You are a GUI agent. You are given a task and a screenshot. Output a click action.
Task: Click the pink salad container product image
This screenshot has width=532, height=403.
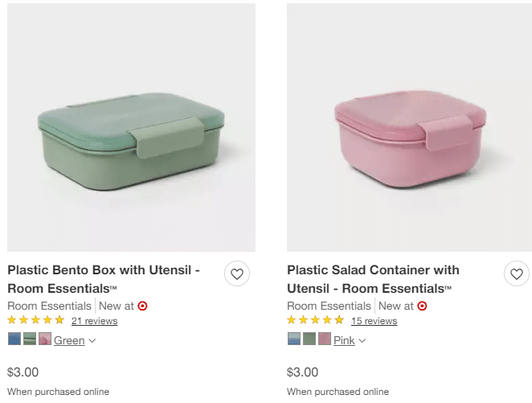point(409,127)
